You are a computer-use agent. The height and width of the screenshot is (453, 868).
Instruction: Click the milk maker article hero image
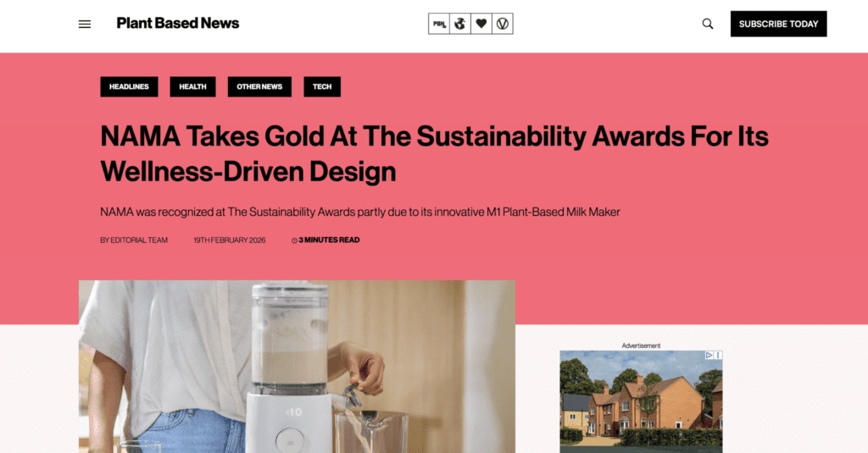point(297,367)
